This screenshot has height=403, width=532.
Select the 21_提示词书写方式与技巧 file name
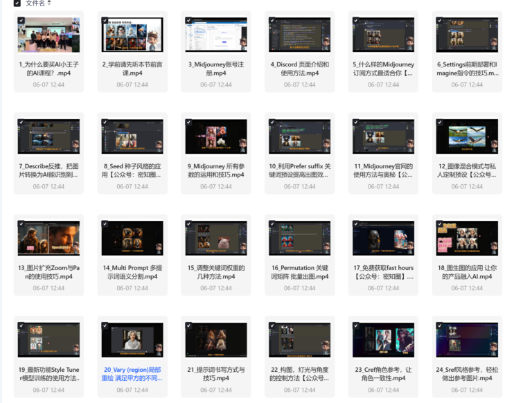216,374
